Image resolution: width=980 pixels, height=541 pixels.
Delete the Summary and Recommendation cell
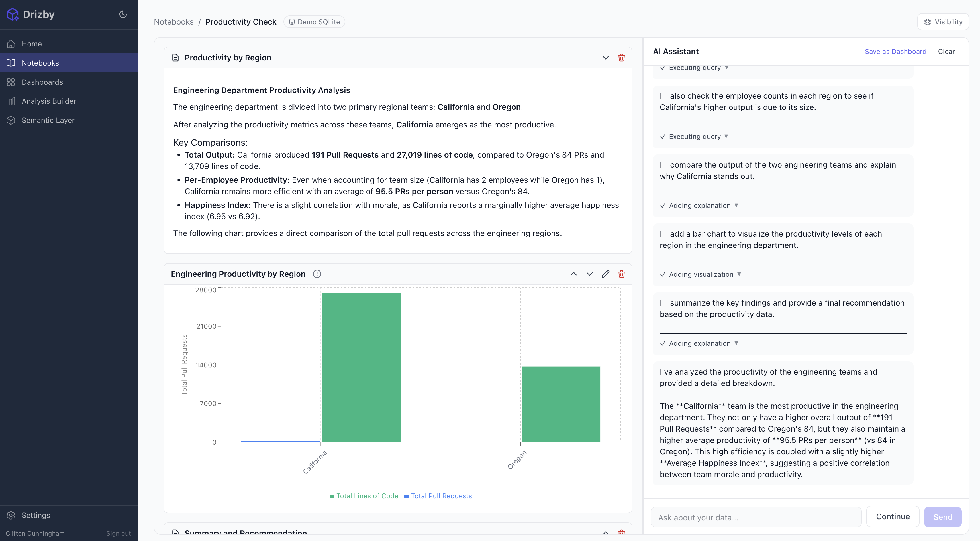tap(622, 532)
